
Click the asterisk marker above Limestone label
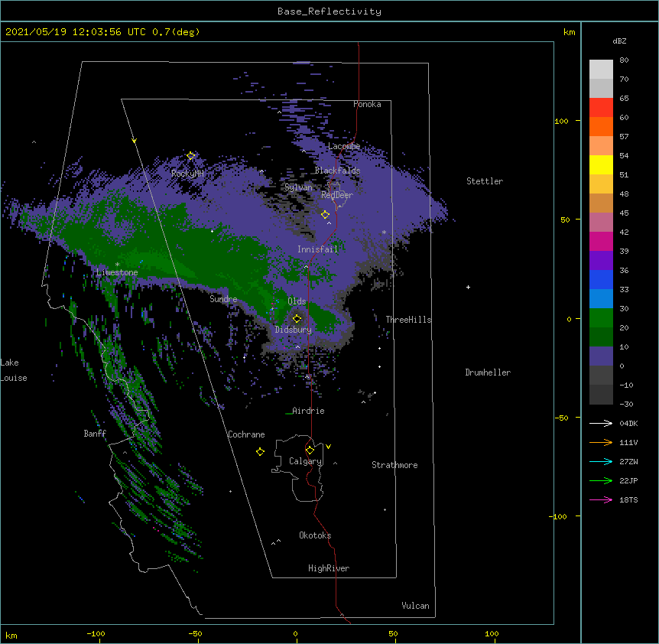(x=117, y=265)
